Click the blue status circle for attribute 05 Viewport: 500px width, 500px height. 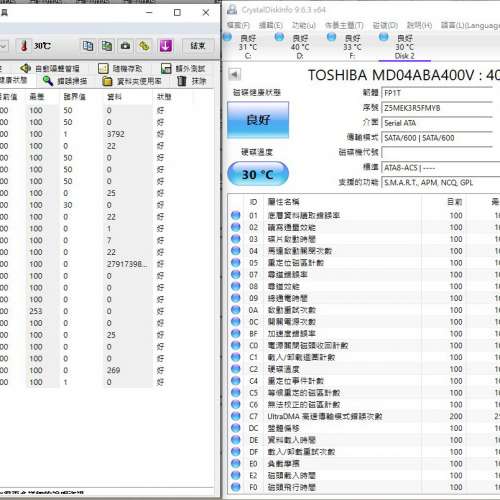236,263
